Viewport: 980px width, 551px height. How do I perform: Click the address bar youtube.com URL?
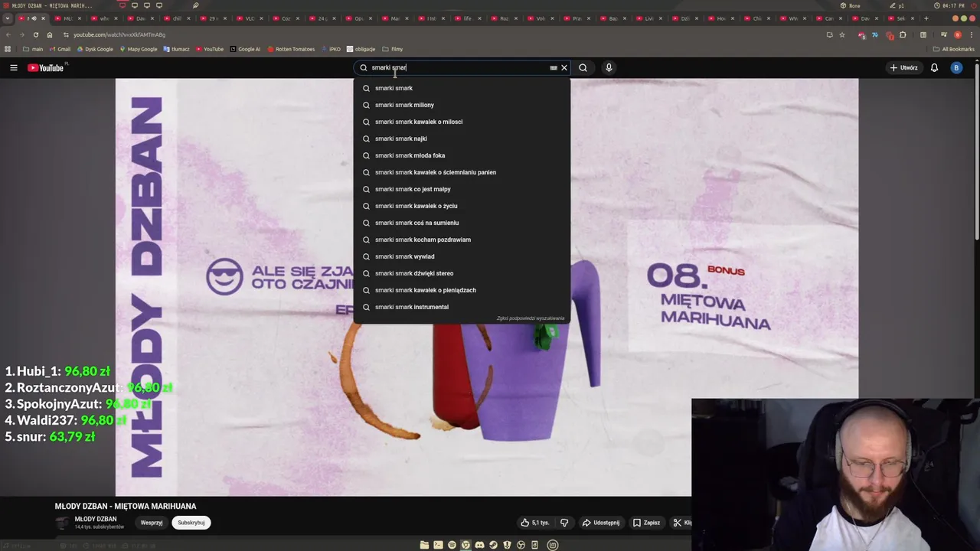coord(119,34)
